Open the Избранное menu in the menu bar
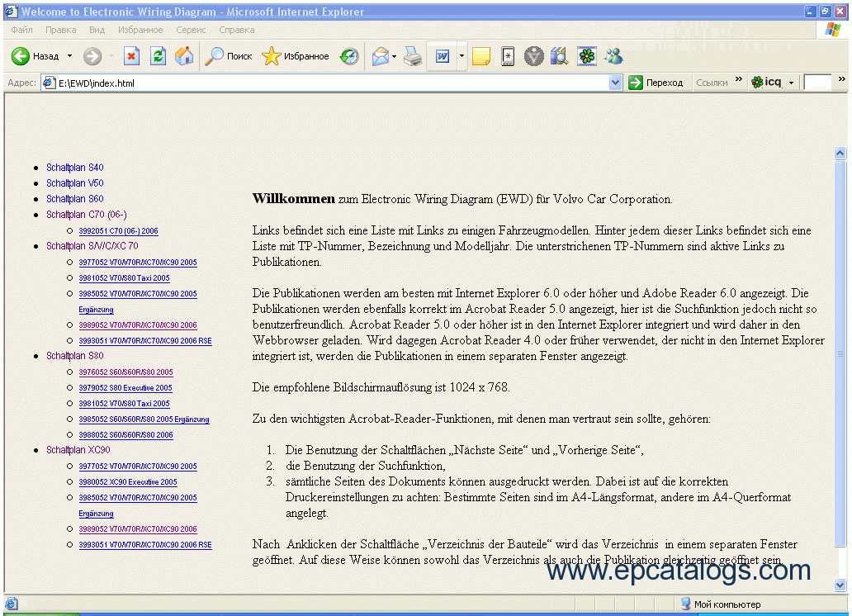This screenshot has height=616, width=852. [x=140, y=30]
